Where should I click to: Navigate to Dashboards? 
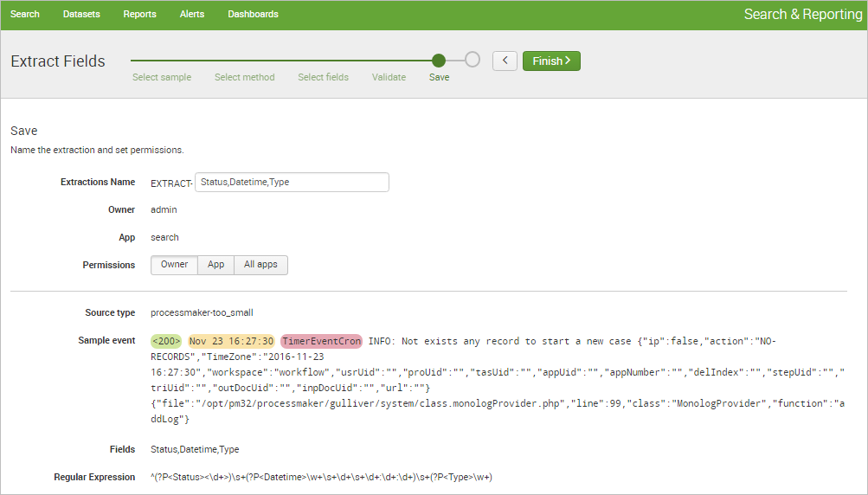tap(253, 15)
